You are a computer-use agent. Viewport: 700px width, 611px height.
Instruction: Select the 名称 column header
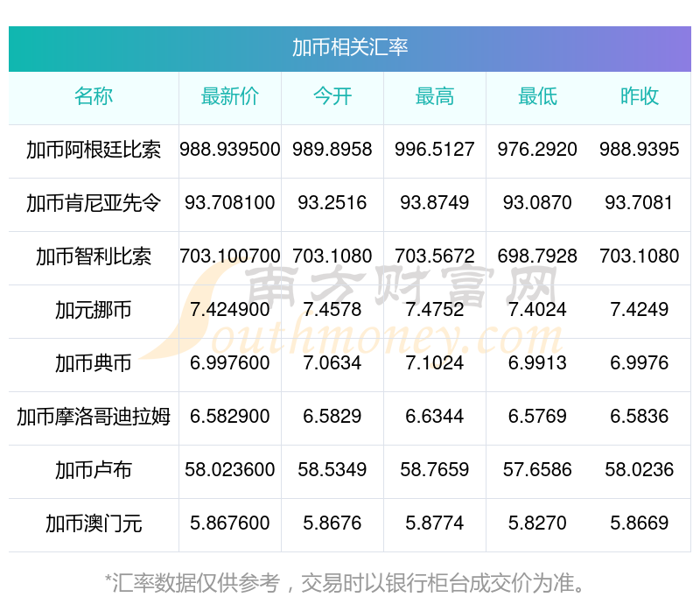(94, 96)
